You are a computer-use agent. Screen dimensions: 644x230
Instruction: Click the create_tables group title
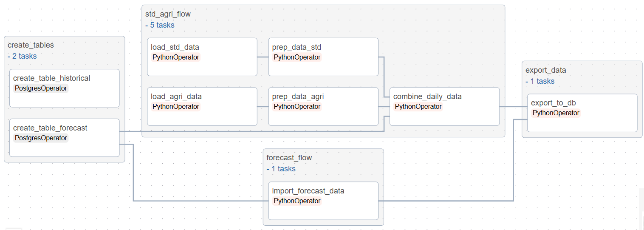click(x=31, y=45)
